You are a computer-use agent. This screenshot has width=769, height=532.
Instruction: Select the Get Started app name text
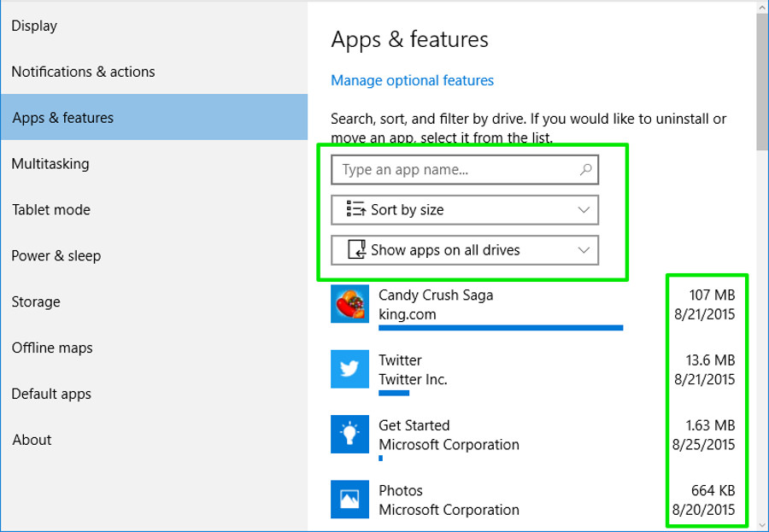click(x=414, y=425)
